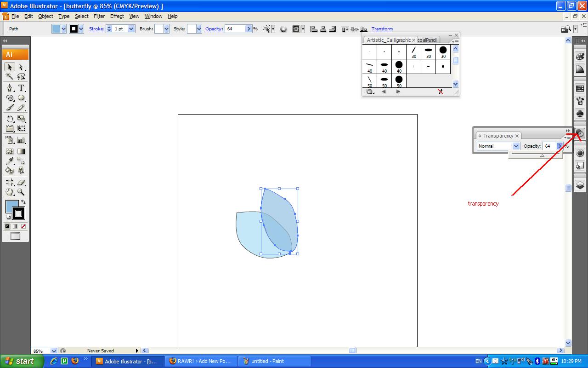Click the Stroke link label
Viewport: 588px width, 368px height.
(x=96, y=29)
